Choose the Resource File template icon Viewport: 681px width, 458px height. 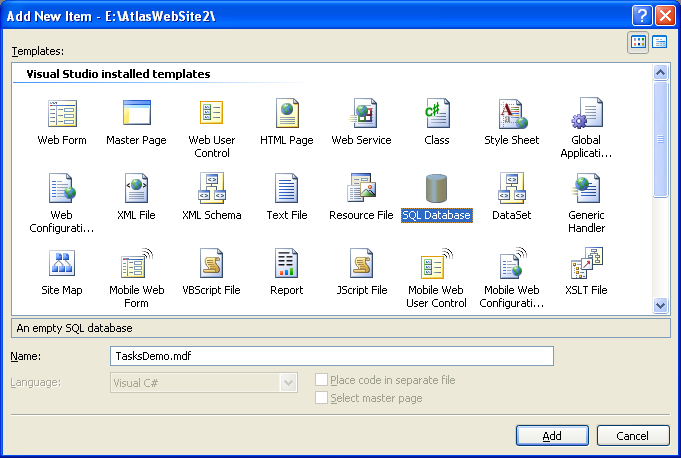point(361,188)
